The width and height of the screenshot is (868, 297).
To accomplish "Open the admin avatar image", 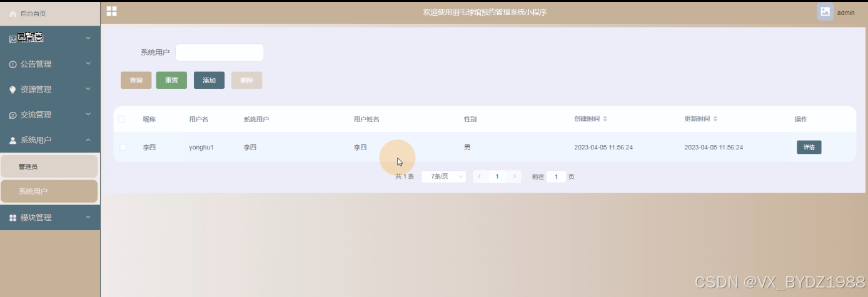I will [825, 12].
